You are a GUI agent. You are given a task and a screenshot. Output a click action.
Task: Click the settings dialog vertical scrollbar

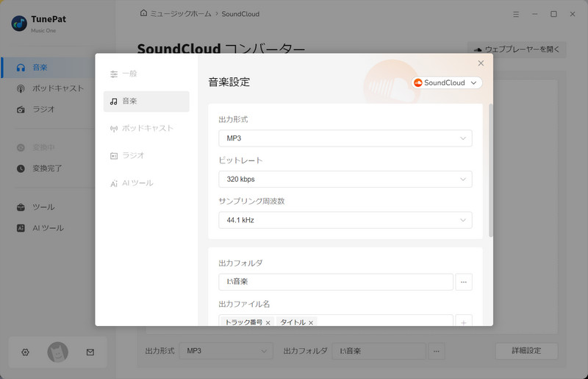(x=490, y=171)
